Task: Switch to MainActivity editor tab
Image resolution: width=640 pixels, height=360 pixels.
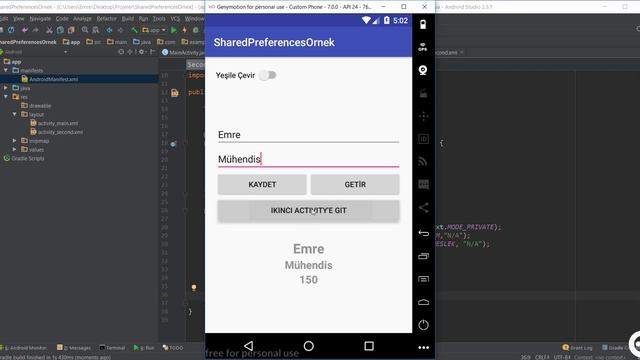Action: pyautogui.click(x=183, y=52)
